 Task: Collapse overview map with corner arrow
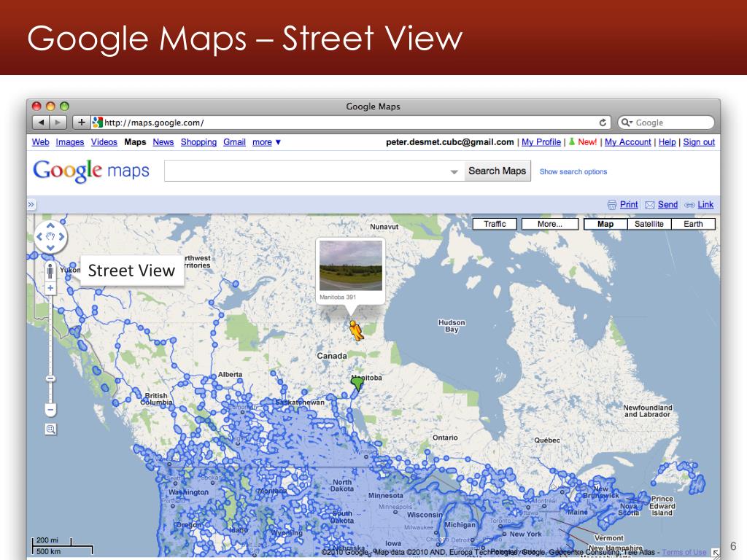716,553
